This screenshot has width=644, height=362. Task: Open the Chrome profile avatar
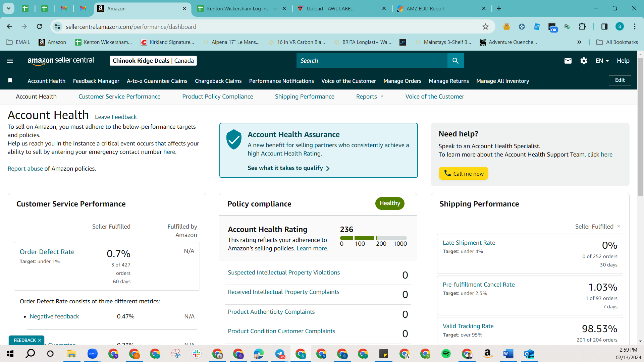click(x=620, y=26)
